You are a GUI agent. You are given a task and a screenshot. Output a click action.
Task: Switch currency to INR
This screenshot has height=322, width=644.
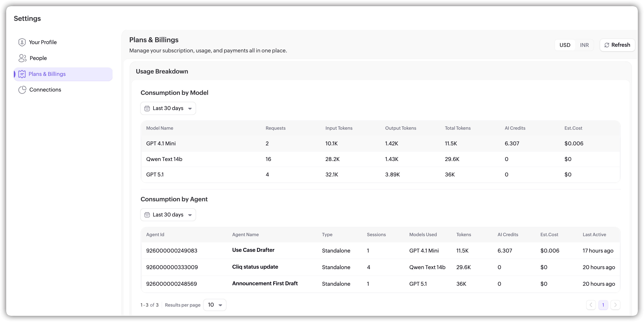coord(584,45)
